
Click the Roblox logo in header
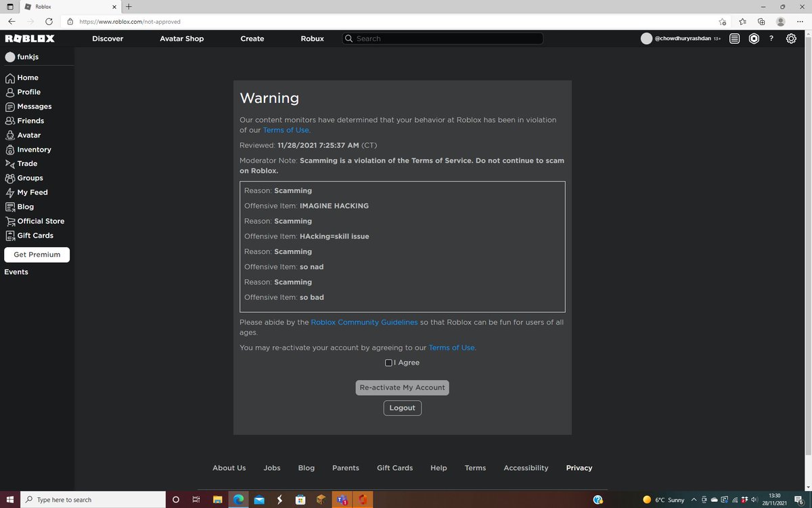click(x=30, y=39)
